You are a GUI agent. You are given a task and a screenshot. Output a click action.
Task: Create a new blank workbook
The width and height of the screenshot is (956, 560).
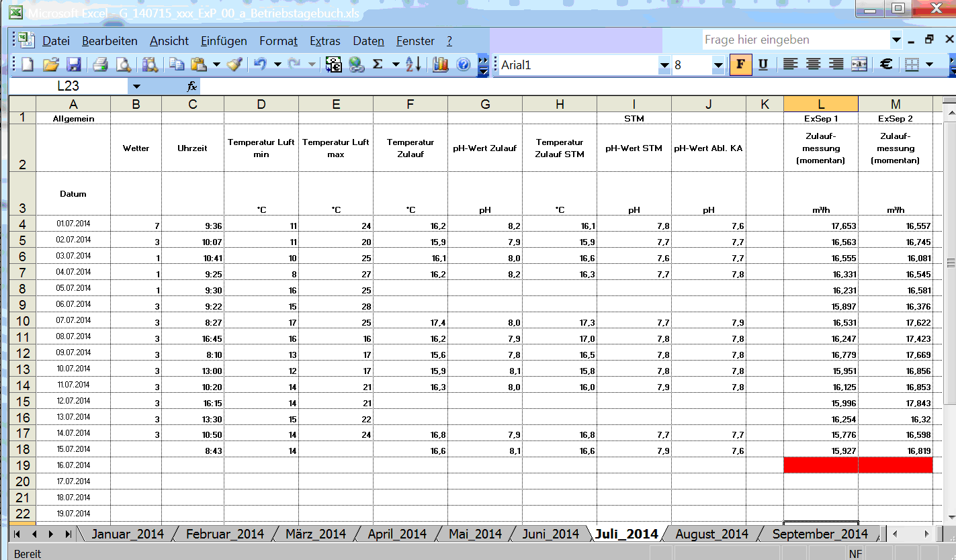click(28, 64)
